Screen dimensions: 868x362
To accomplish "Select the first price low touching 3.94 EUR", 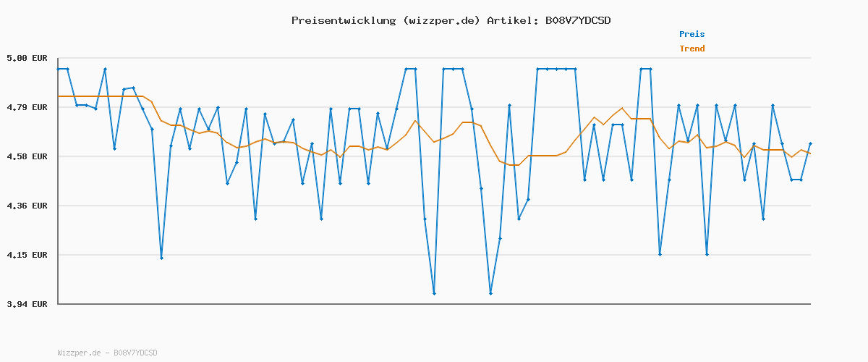I will (x=434, y=293).
